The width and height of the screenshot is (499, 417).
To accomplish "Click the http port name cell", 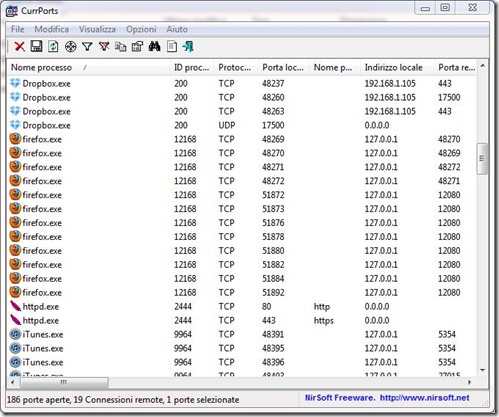I will tap(322, 307).
